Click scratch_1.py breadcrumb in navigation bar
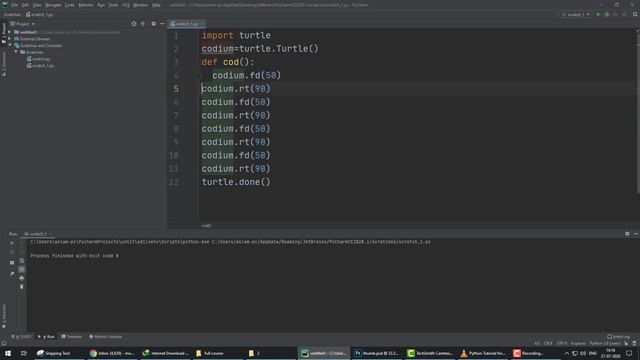Screen dimensions: 640x360 point(40,14)
